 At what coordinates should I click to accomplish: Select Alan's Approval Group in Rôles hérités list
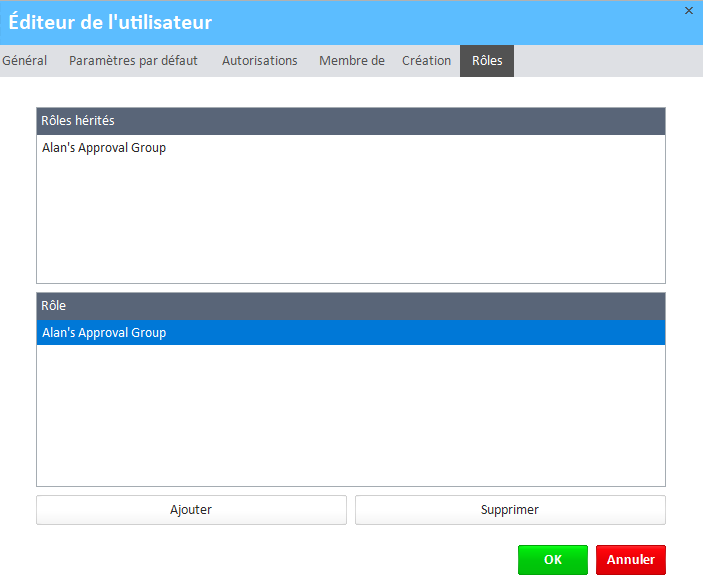[104, 148]
